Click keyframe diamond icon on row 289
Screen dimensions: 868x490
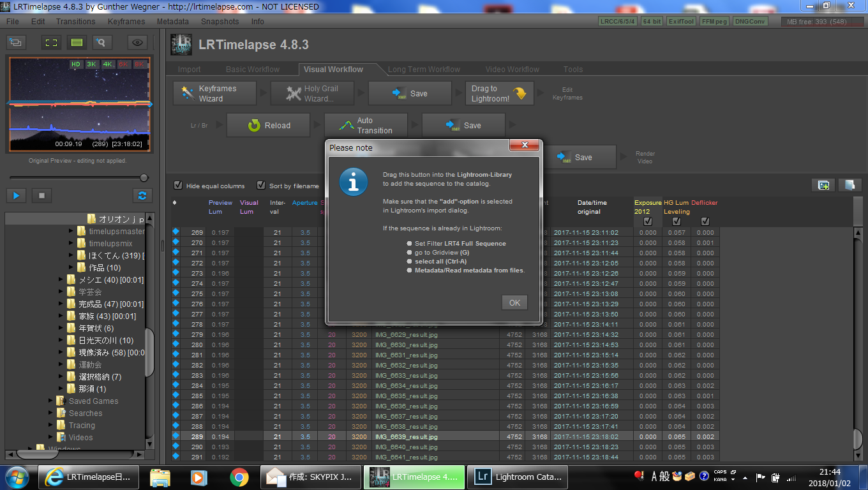click(x=176, y=436)
